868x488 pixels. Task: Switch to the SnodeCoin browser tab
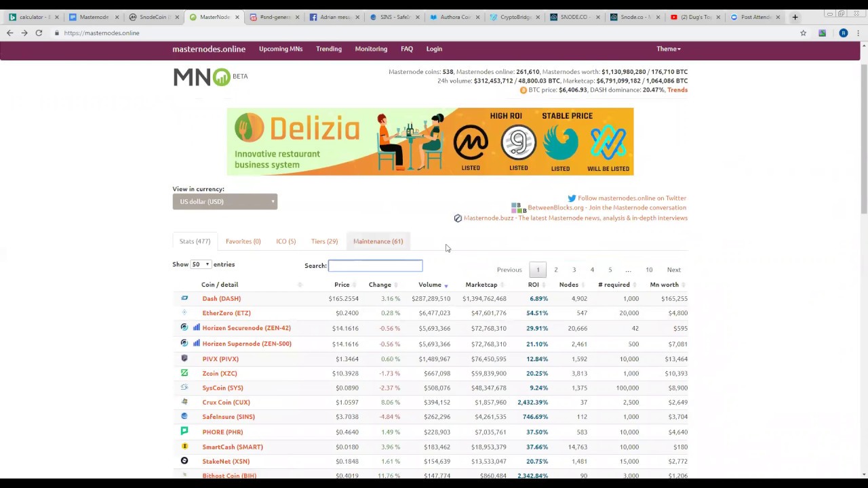tap(153, 17)
